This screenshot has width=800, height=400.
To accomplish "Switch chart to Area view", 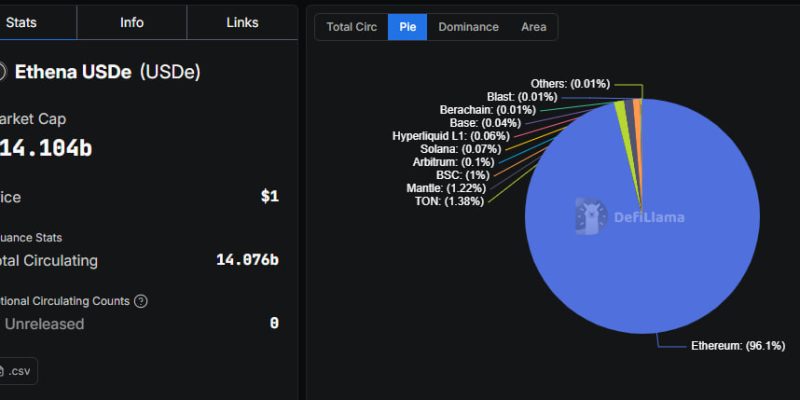I will coord(533,27).
